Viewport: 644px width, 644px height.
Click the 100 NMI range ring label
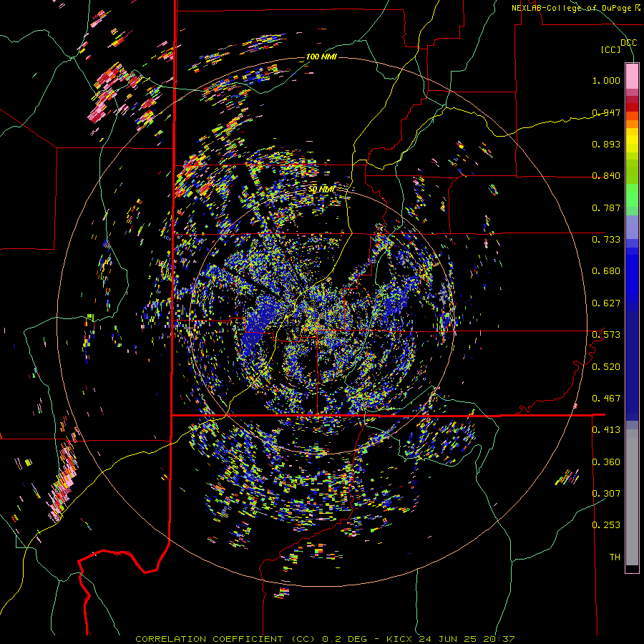321,57
